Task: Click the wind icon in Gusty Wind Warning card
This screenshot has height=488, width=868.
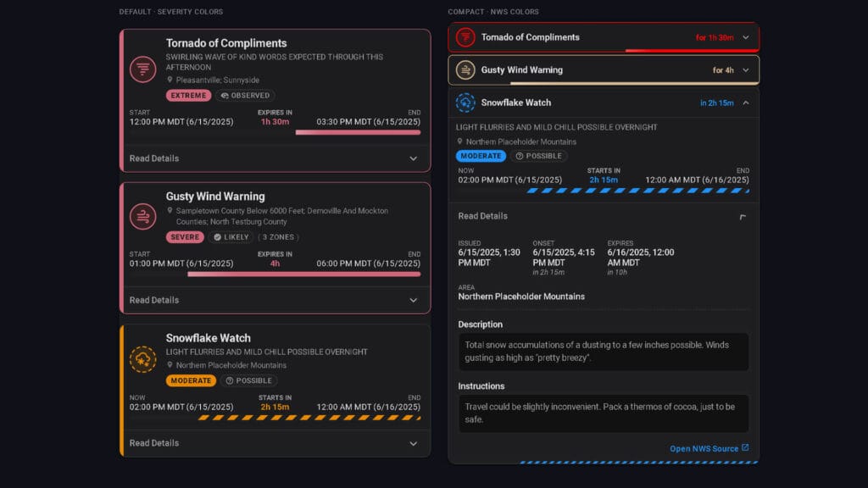Action: pos(142,216)
